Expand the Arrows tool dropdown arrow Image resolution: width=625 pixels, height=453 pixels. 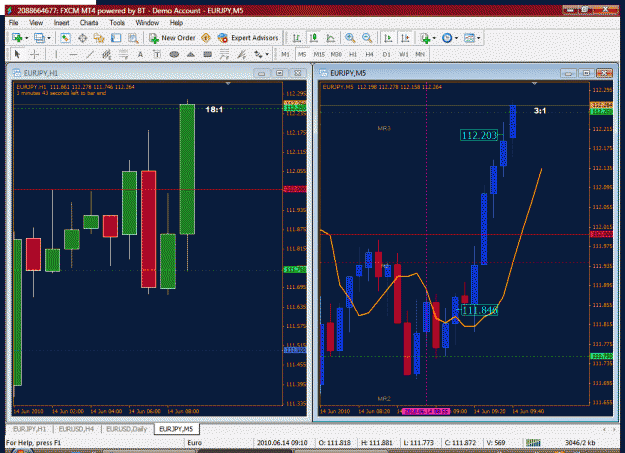coord(267,54)
